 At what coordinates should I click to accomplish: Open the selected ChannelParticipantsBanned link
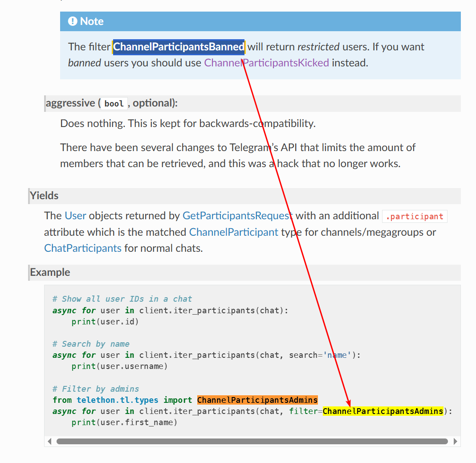(x=179, y=47)
